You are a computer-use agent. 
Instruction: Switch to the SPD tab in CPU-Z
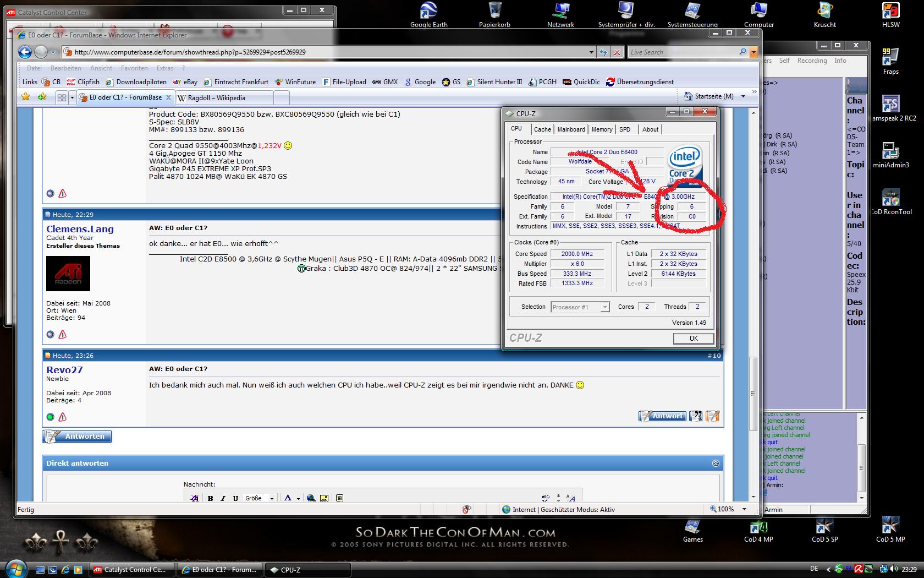tap(625, 129)
